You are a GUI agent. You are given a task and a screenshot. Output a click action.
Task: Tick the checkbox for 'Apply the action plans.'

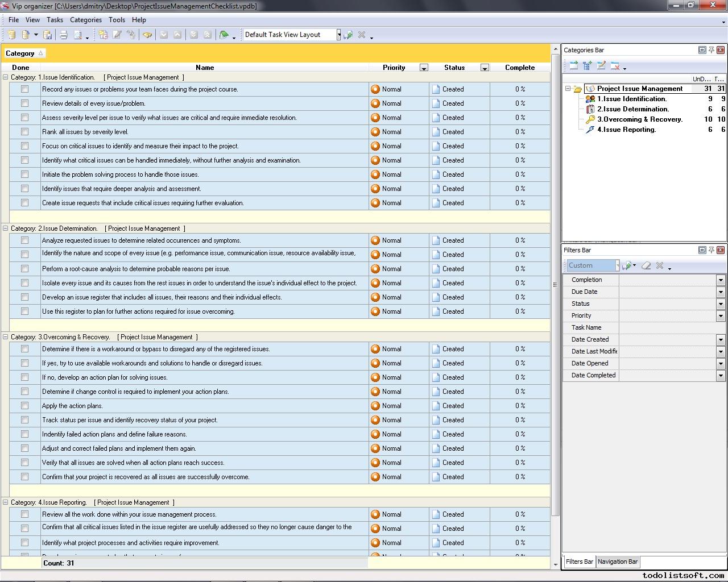point(24,406)
